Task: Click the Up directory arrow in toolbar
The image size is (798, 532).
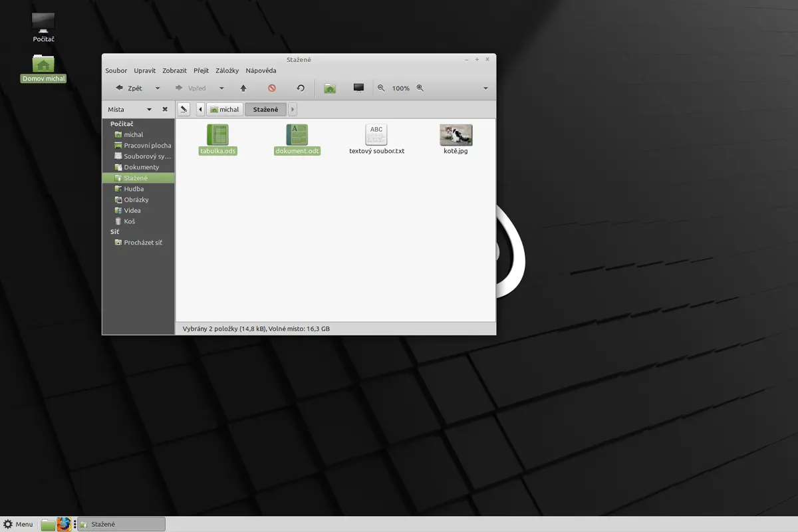Action: [243, 88]
